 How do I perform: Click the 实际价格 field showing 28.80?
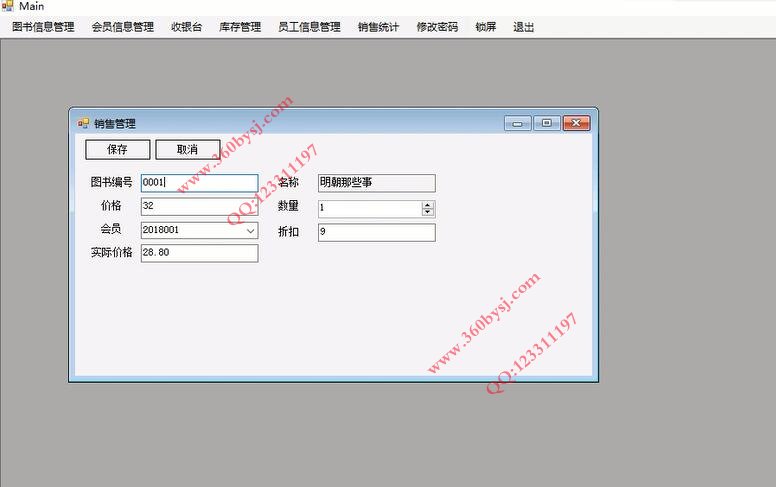coord(199,253)
